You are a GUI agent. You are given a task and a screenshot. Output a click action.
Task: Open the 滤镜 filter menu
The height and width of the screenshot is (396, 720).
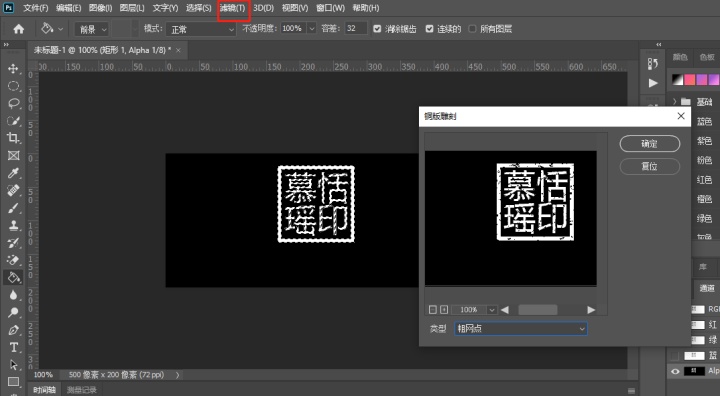pyautogui.click(x=233, y=8)
